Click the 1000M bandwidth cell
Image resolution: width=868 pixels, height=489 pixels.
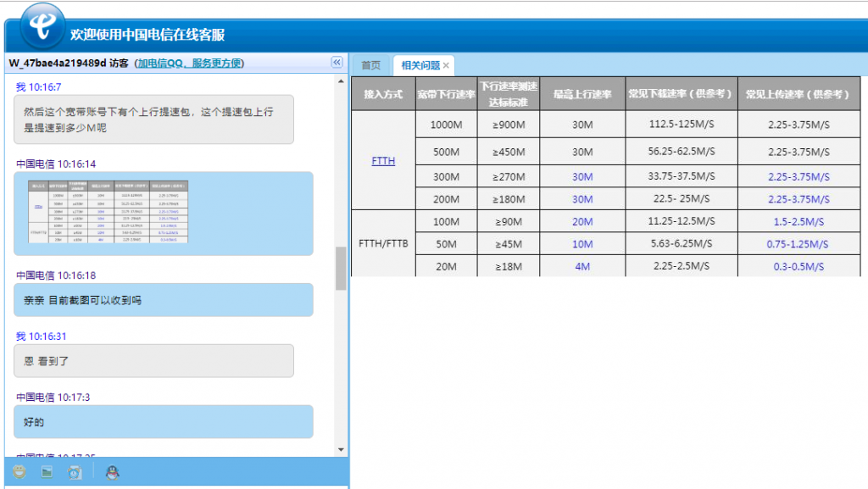point(446,125)
